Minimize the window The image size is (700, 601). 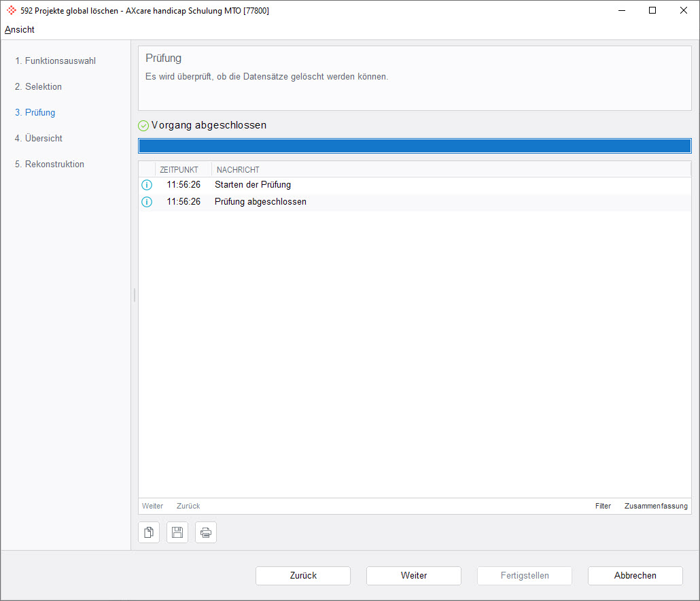pyautogui.click(x=621, y=10)
